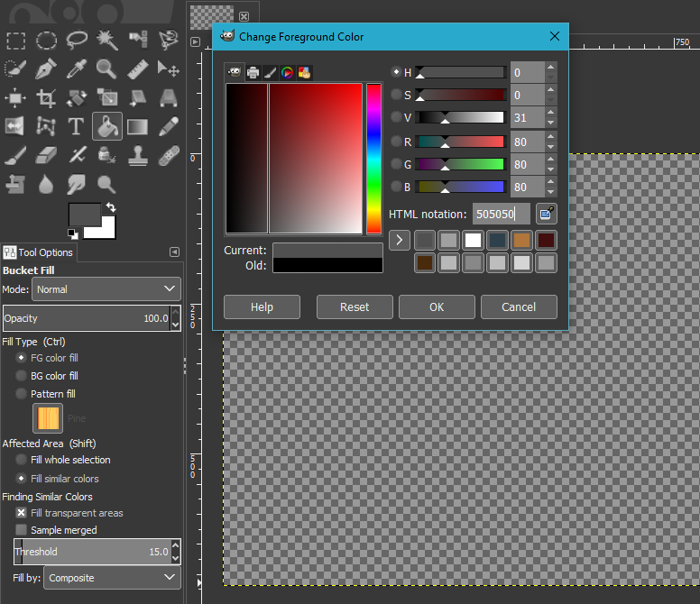Click the vertical hue rainbow strip
Viewport: 700px width, 604px height.
pos(373,159)
